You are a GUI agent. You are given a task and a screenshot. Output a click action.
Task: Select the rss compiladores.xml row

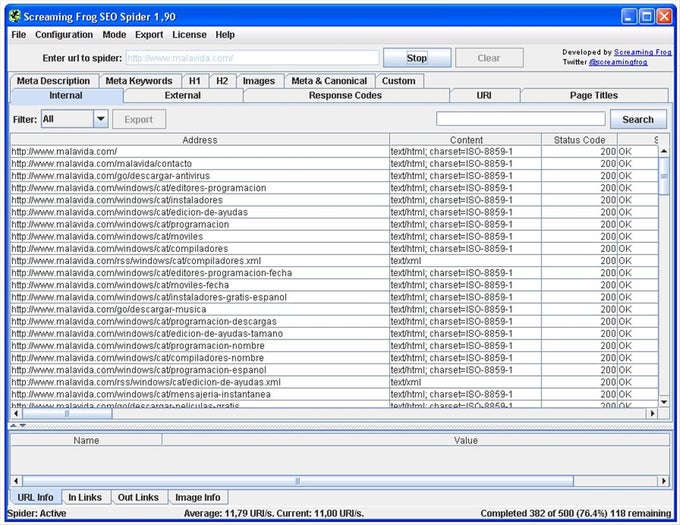pyautogui.click(x=334, y=261)
